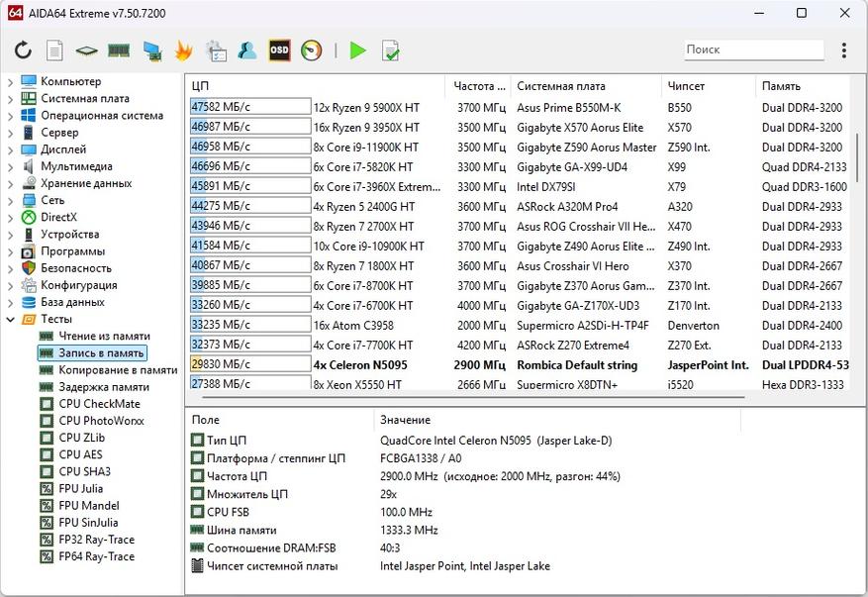Click the memory module toolbar icon
Screen dimensions: 868x597
[x=119, y=50]
